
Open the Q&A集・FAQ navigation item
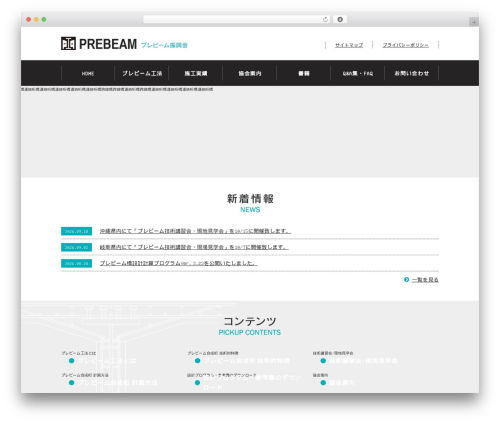(358, 73)
